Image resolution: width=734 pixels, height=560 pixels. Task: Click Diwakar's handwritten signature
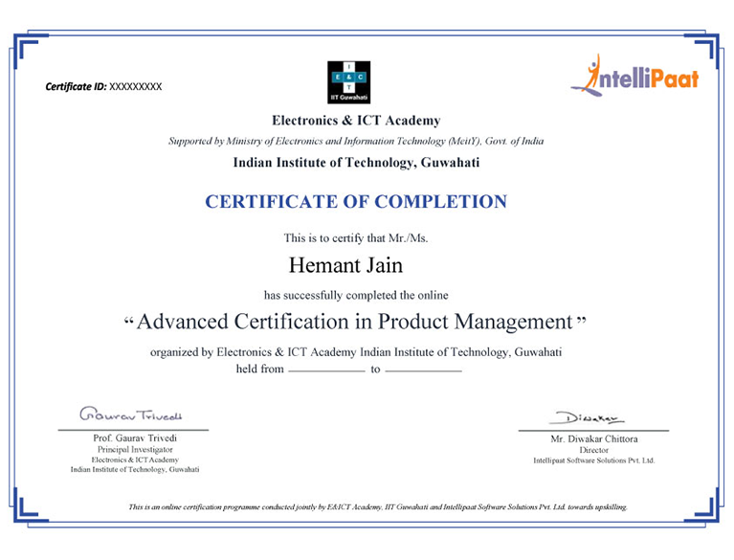tap(587, 417)
